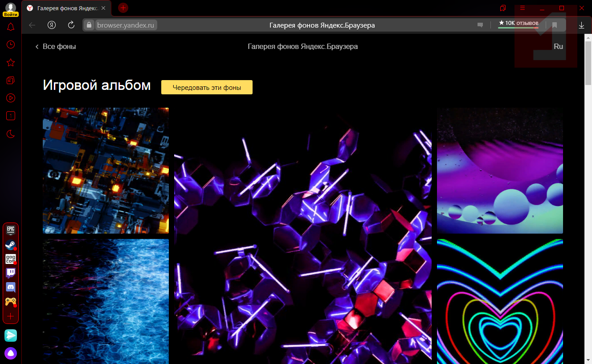Open a new tab with the plus button
592x364 pixels.
123,8
